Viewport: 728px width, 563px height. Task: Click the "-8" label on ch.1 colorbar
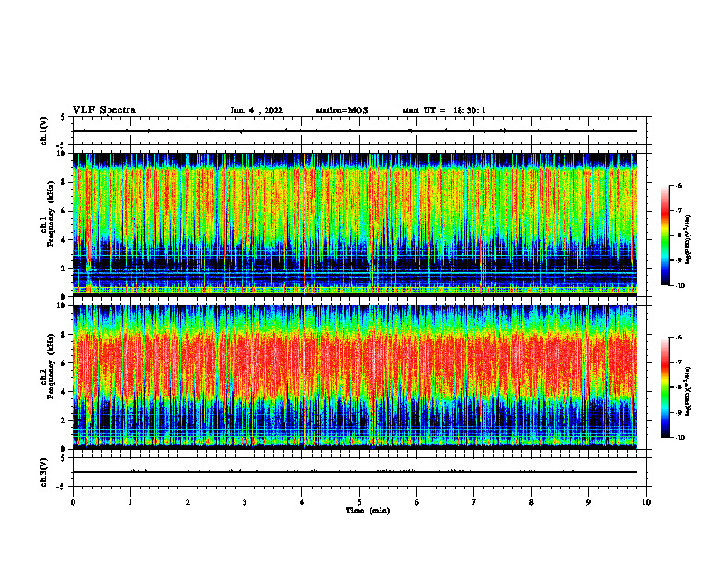pos(678,236)
